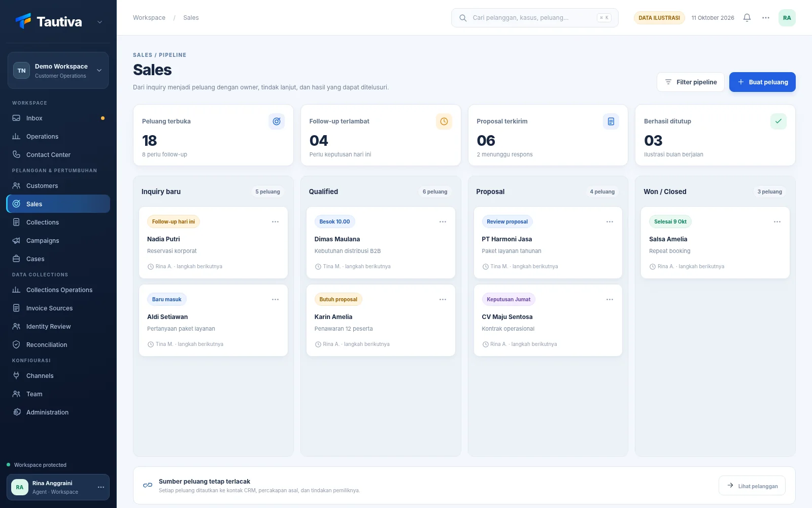Open options menu on Aldi Setiawan card
The image size is (812, 508).
click(275, 300)
